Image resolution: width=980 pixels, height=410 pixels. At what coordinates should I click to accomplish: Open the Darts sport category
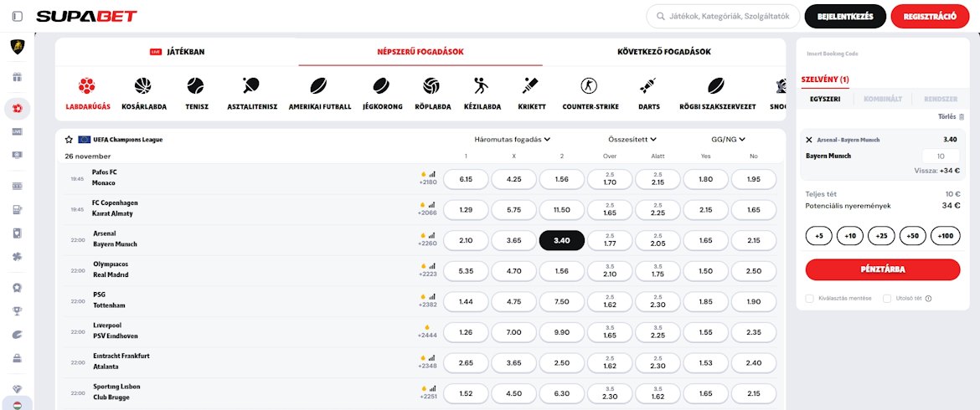[648, 86]
